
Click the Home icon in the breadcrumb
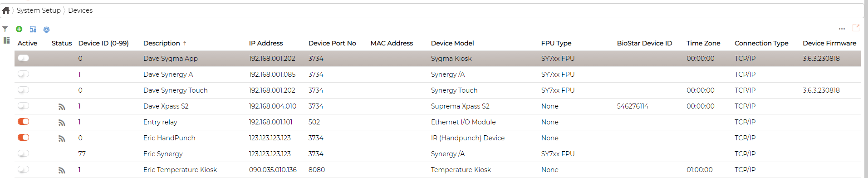tap(6, 10)
